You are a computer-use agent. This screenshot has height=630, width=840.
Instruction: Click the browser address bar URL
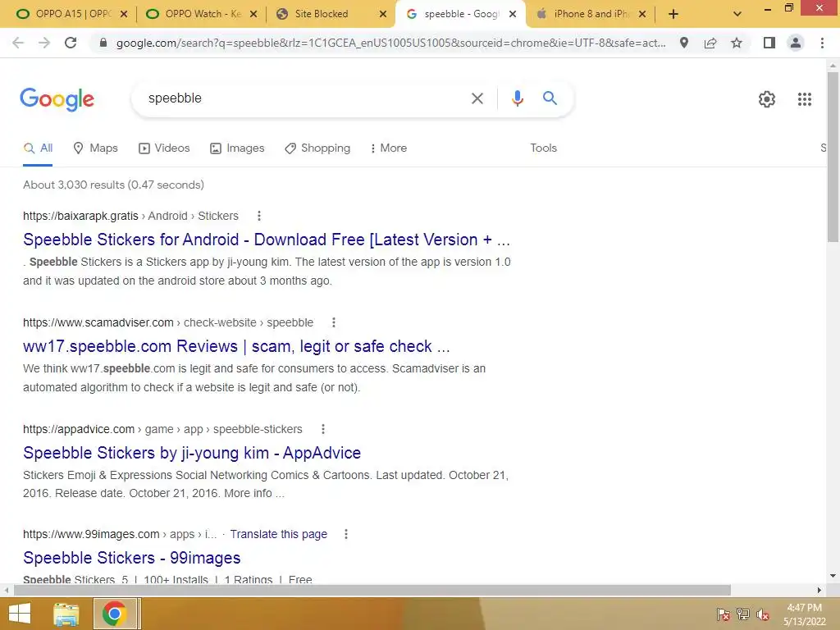tap(391, 43)
